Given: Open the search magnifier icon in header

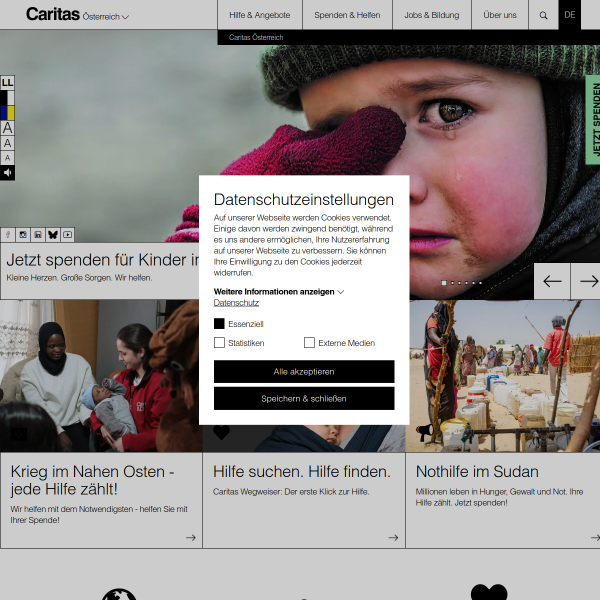Looking at the screenshot, I should pos(543,15).
